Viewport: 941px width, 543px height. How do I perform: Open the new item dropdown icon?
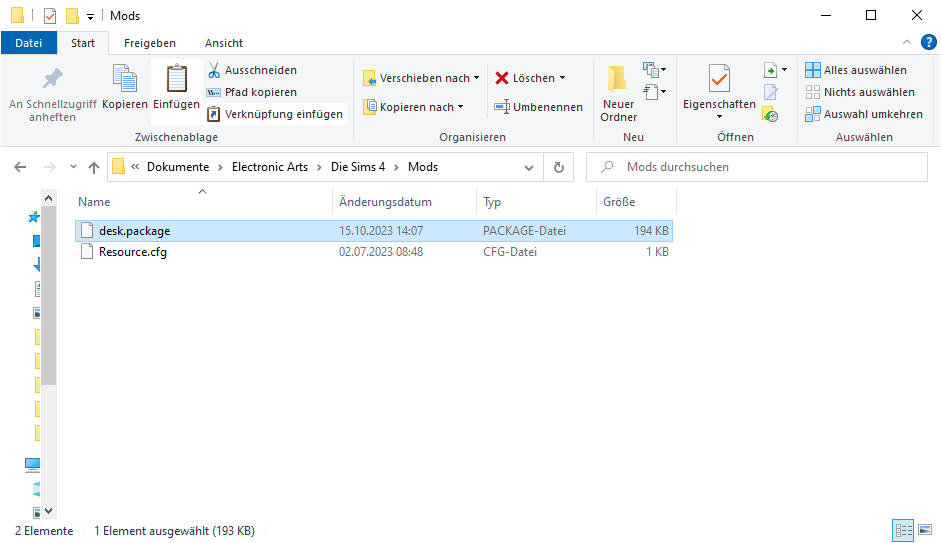[654, 70]
